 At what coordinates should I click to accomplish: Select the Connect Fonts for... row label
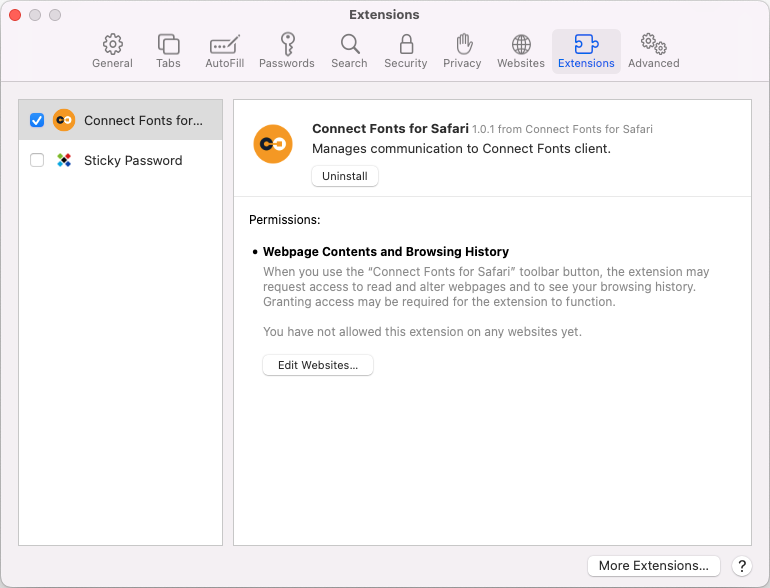tap(143, 120)
